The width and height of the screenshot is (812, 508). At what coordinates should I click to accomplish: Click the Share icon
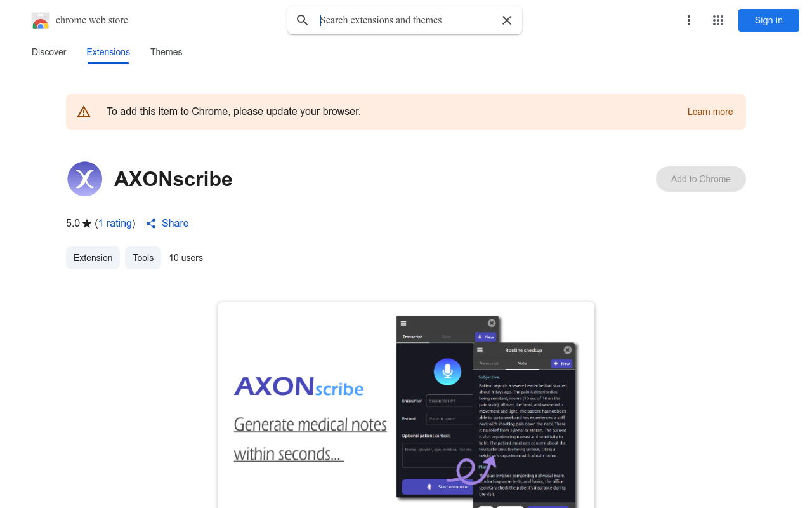tap(151, 224)
